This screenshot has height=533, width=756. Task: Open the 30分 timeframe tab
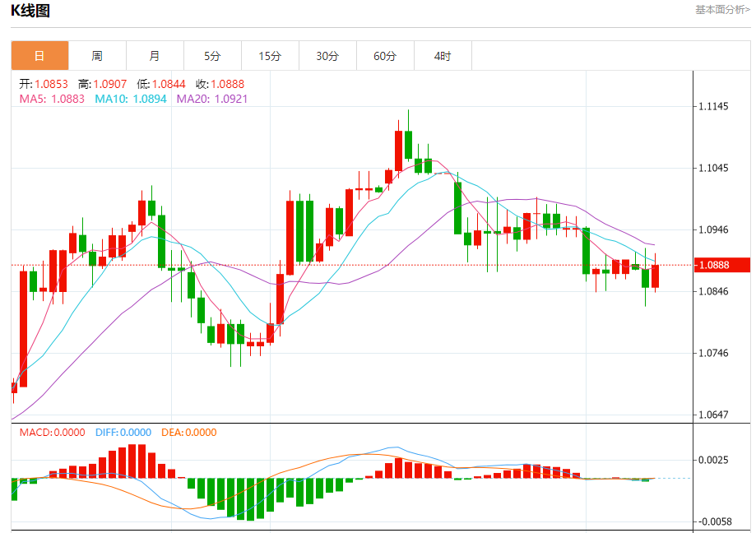point(327,56)
